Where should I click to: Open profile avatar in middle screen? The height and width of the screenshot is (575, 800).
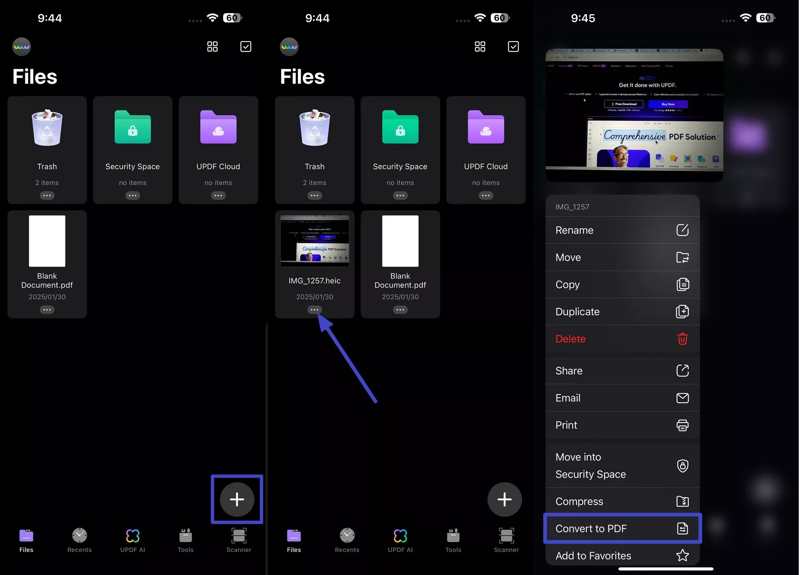pyautogui.click(x=289, y=46)
